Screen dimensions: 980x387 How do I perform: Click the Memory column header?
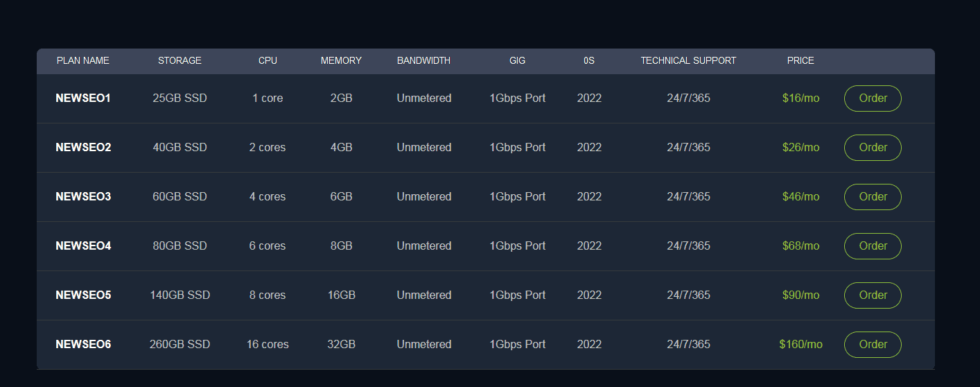[x=341, y=61]
